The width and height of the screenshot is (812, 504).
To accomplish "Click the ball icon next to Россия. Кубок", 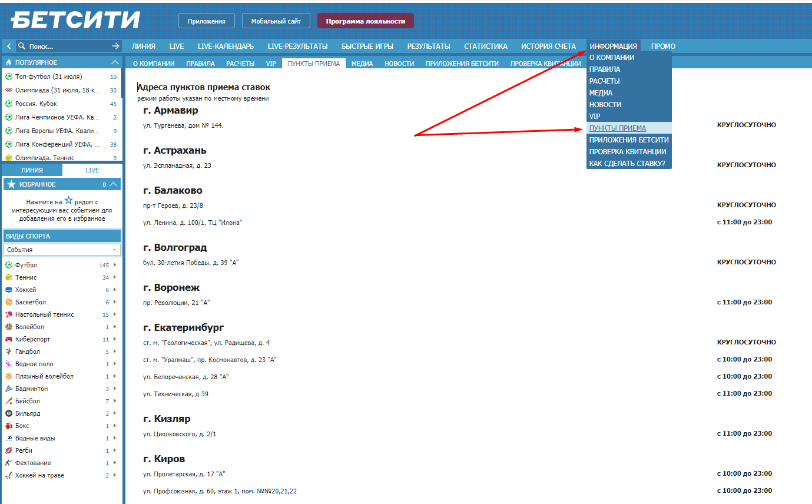I will coord(9,104).
